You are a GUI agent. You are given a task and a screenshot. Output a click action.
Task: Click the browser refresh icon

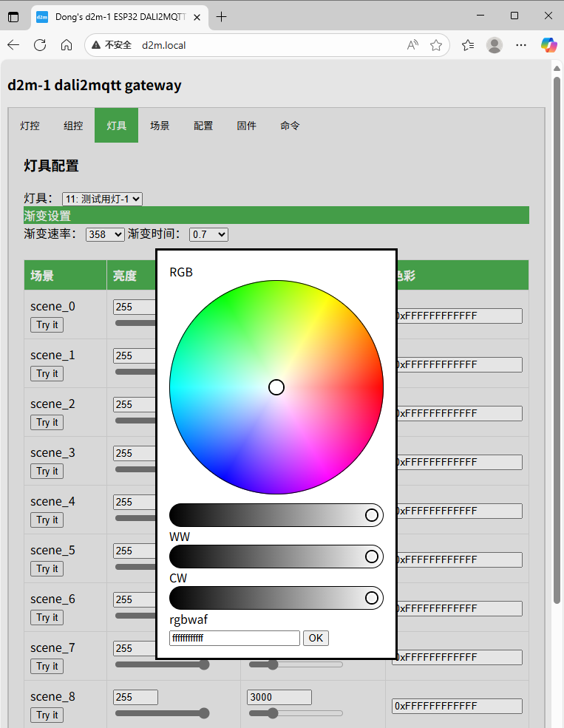(x=40, y=45)
